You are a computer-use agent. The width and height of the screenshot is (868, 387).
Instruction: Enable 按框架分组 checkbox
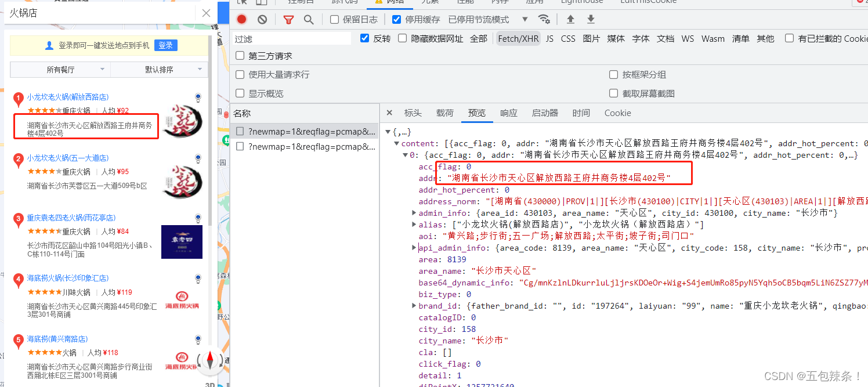(613, 74)
